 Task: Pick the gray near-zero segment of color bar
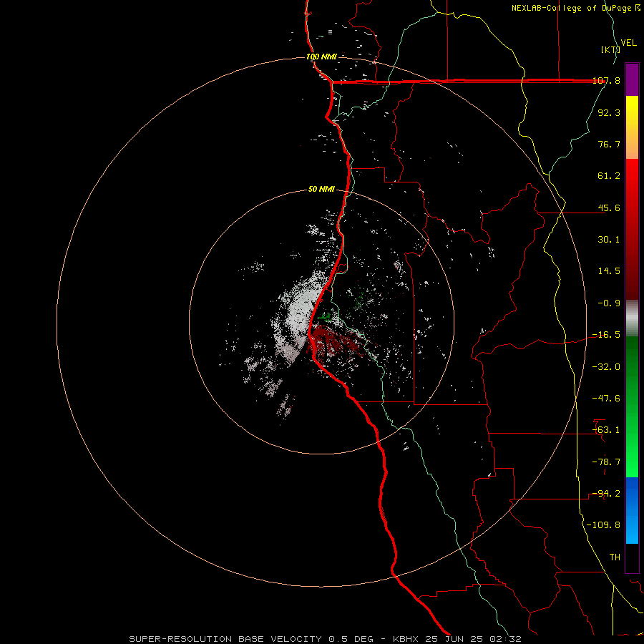[x=632, y=318]
